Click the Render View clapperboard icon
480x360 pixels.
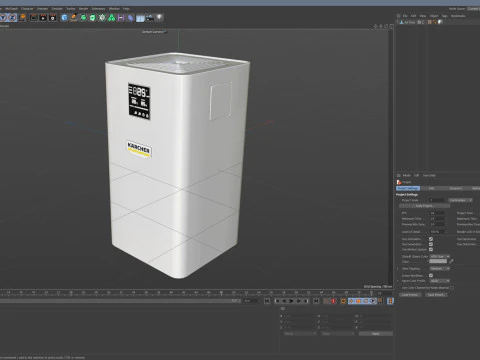click(x=34, y=18)
